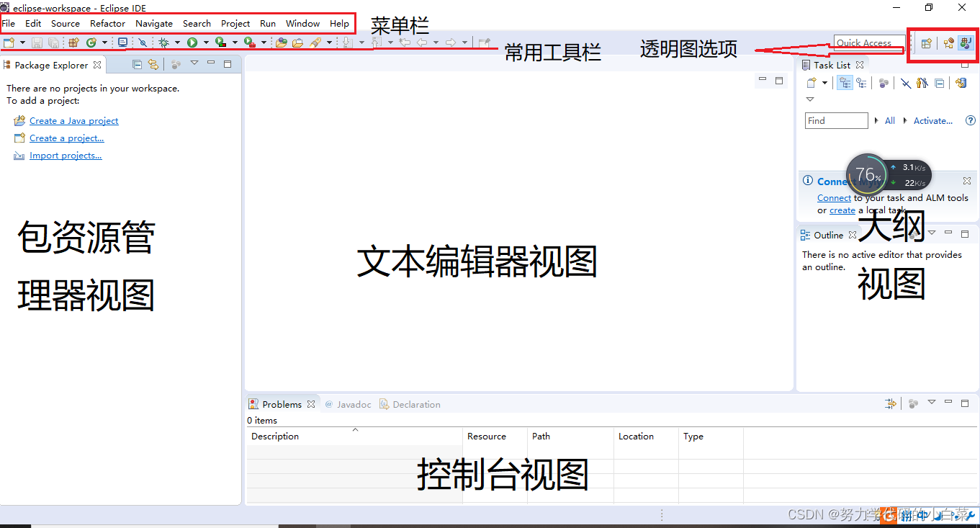Switch to the Javadoc tab
This screenshot has height=528, width=980.
[x=353, y=404]
